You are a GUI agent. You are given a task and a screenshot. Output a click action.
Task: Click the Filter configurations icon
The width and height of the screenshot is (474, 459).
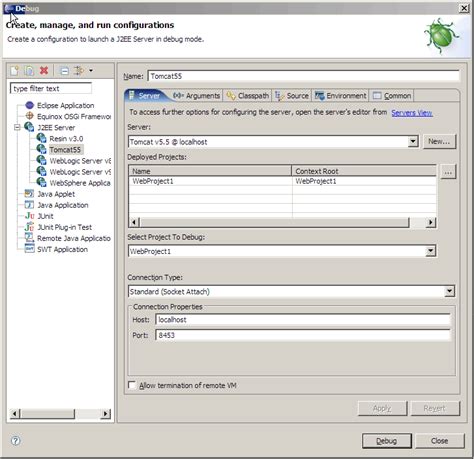tap(79, 71)
